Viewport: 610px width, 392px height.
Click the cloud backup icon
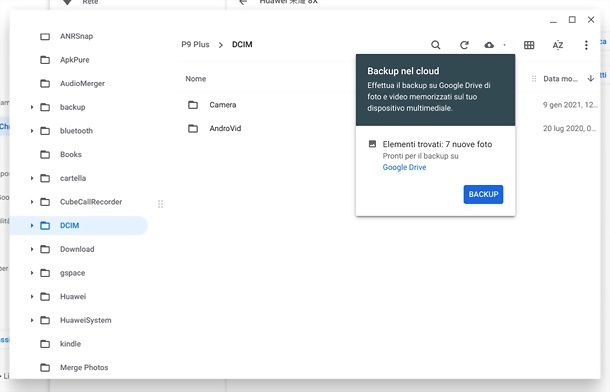click(489, 45)
